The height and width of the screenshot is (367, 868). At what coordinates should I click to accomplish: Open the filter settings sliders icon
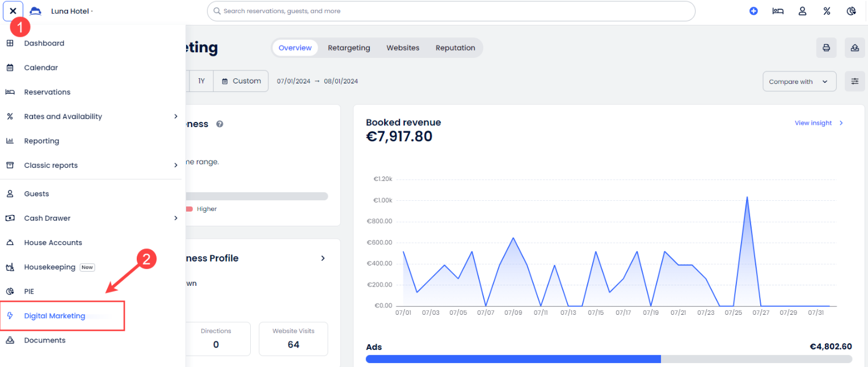click(x=854, y=81)
